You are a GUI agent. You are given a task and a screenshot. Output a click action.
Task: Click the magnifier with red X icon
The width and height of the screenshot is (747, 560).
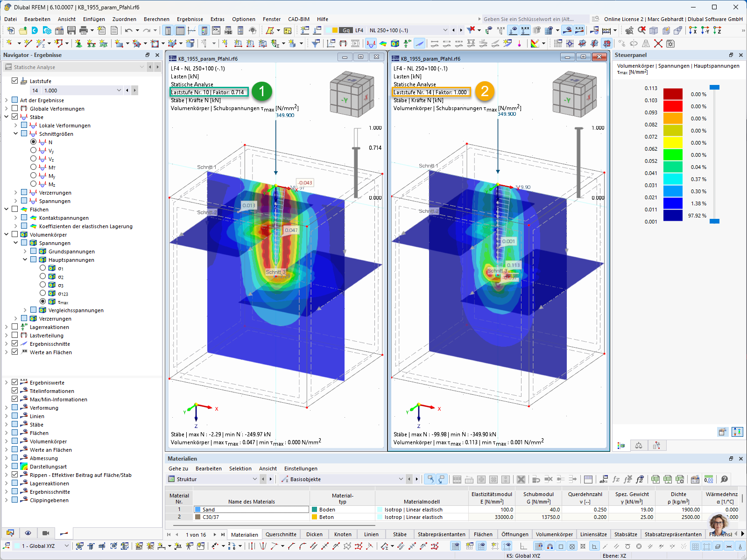(x=642, y=30)
